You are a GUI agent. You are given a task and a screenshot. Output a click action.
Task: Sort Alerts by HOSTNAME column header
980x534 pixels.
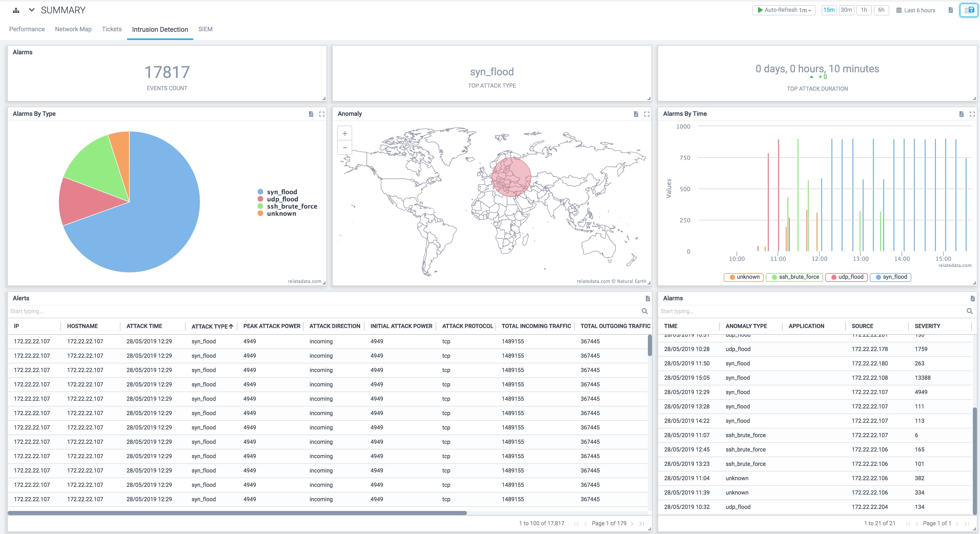click(83, 326)
